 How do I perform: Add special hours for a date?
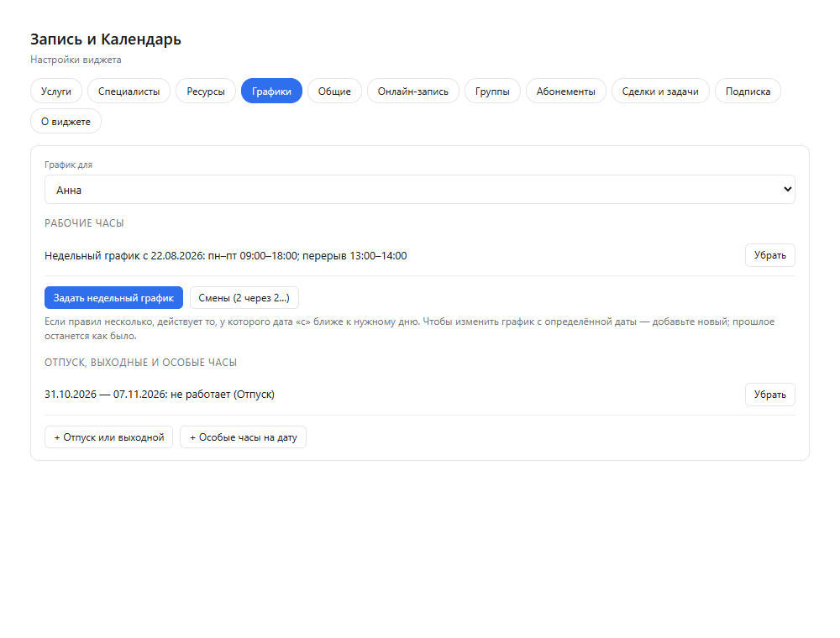[244, 437]
